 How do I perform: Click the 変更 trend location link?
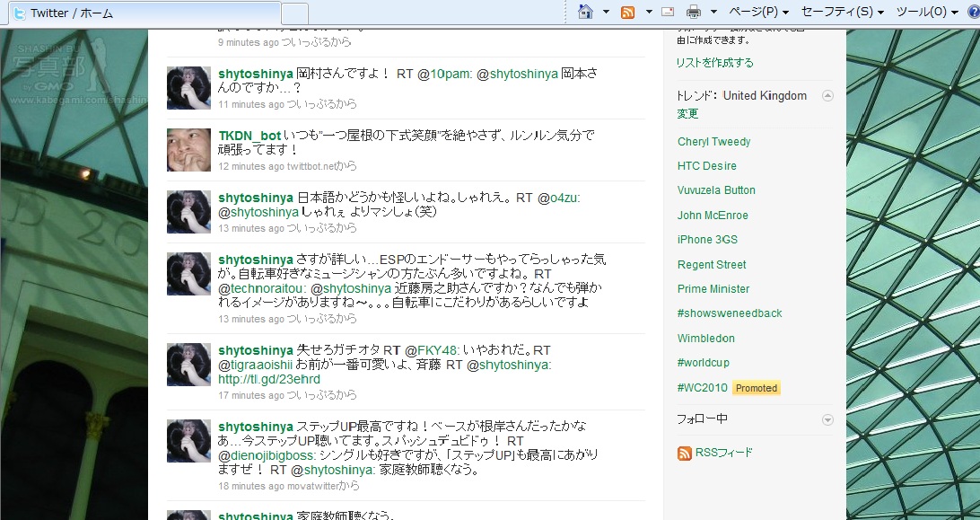(x=687, y=114)
